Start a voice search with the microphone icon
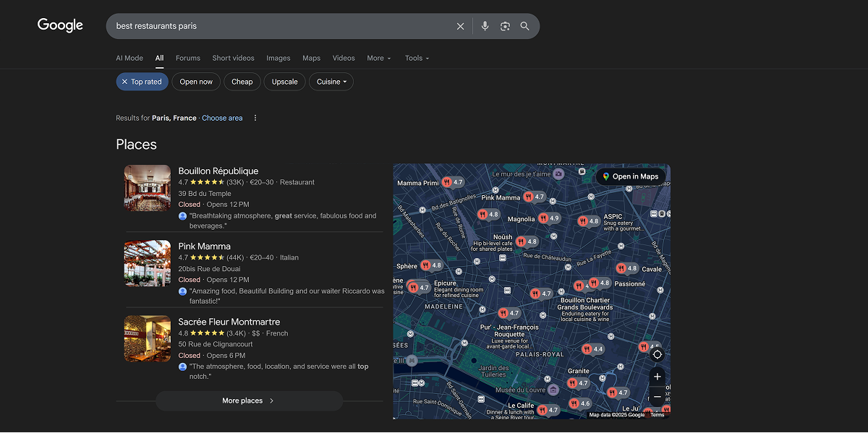The width and height of the screenshot is (868, 433). (485, 26)
